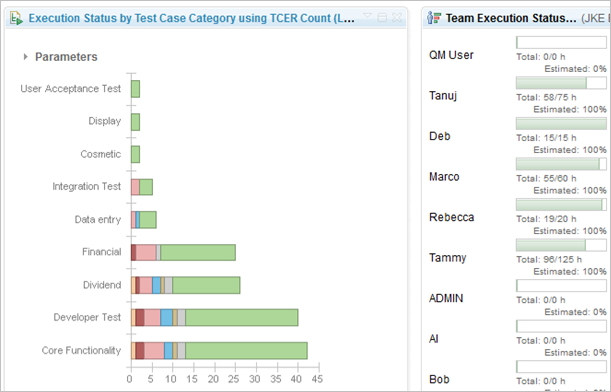Open the widget dropdown menu arrow
Image resolution: width=611 pixels, height=392 pixels.
(x=367, y=16)
